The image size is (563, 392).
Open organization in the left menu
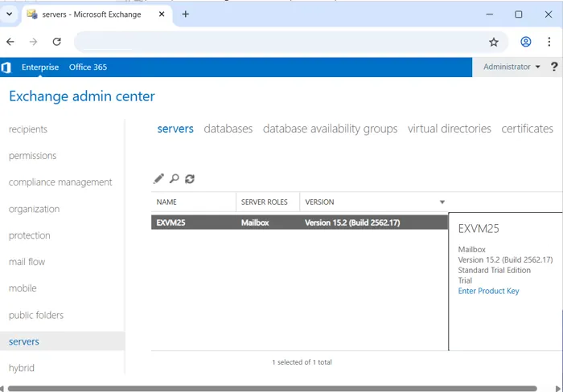click(x=34, y=209)
